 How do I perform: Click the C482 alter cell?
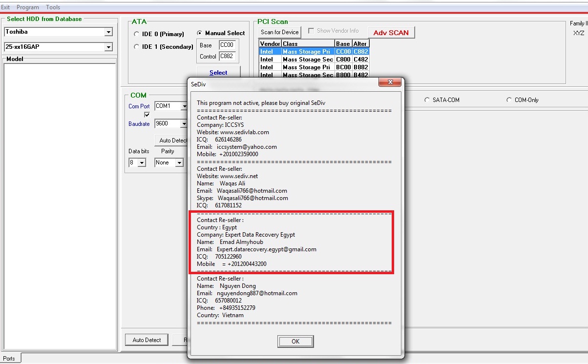pos(360,60)
